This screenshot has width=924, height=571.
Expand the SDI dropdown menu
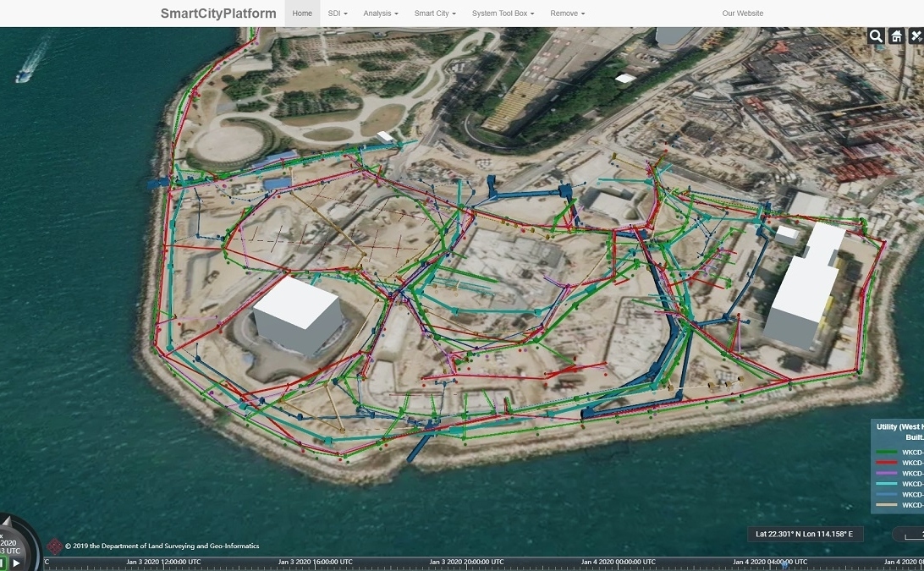click(338, 14)
